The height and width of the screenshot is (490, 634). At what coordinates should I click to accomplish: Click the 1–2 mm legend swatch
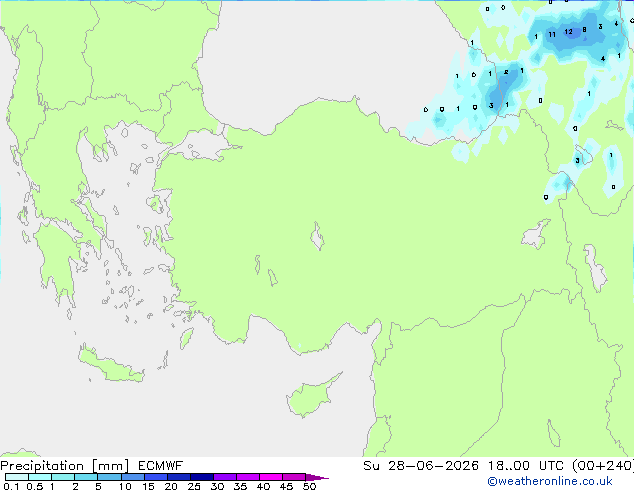tap(63, 477)
